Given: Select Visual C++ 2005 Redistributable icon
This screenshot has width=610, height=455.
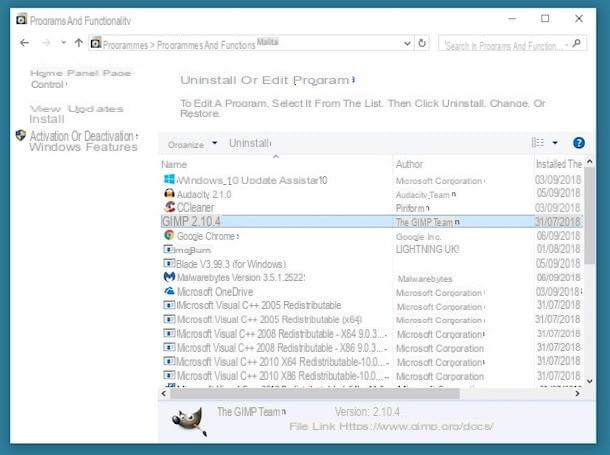Looking at the screenshot, I should (x=169, y=305).
